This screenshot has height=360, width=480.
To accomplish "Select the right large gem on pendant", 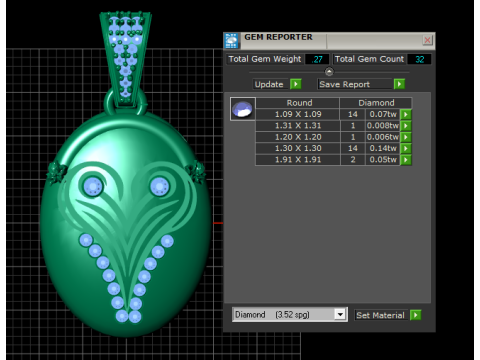I will tap(160, 187).
